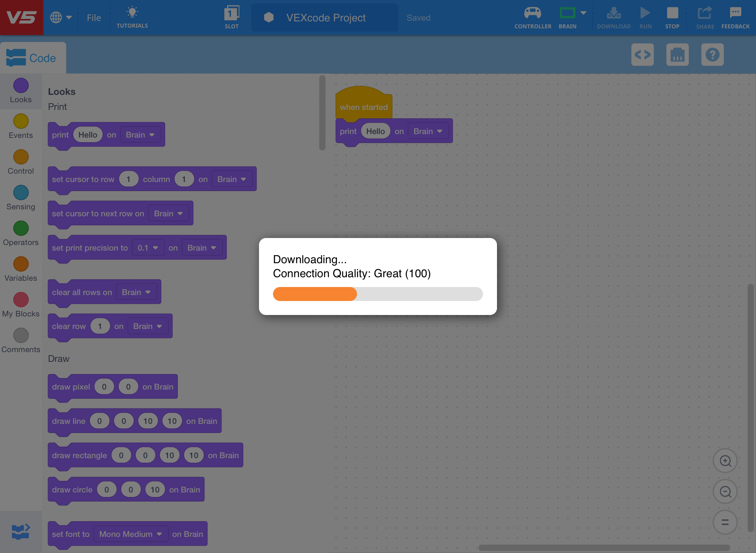Open the code viewer icon

coord(643,55)
